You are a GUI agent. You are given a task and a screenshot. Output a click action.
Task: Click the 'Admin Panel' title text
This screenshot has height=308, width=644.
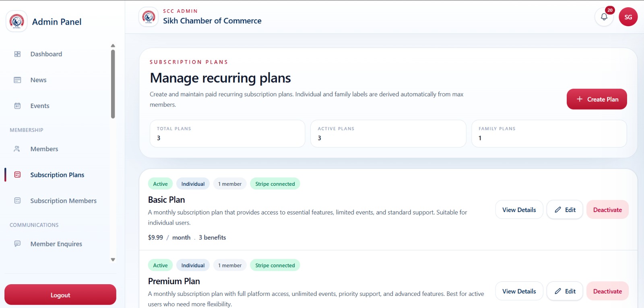tap(57, 22)
